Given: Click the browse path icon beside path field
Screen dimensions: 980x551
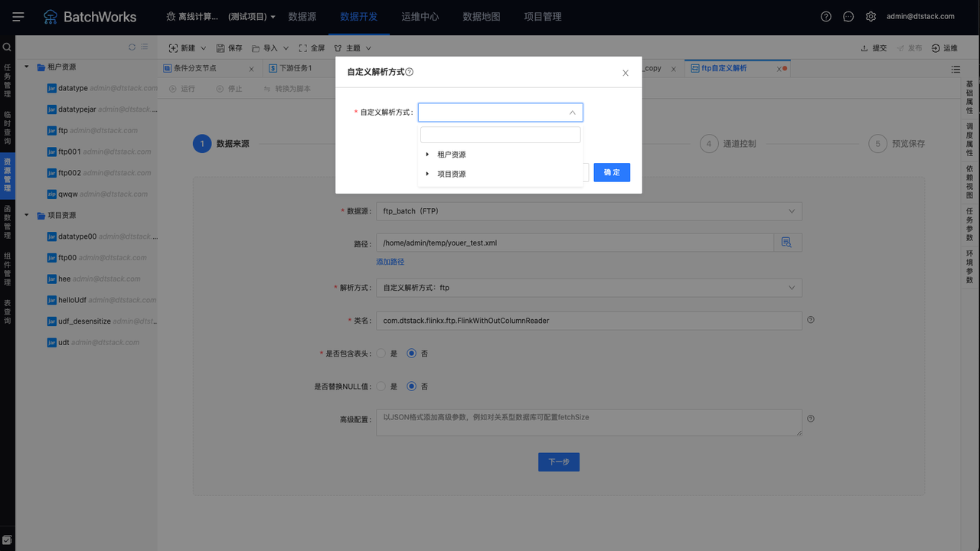Looking at the screenshot, I should [x=787, y=243].
